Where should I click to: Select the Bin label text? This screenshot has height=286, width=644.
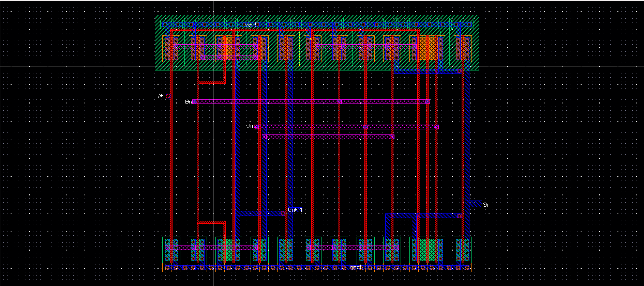(188, 101)
